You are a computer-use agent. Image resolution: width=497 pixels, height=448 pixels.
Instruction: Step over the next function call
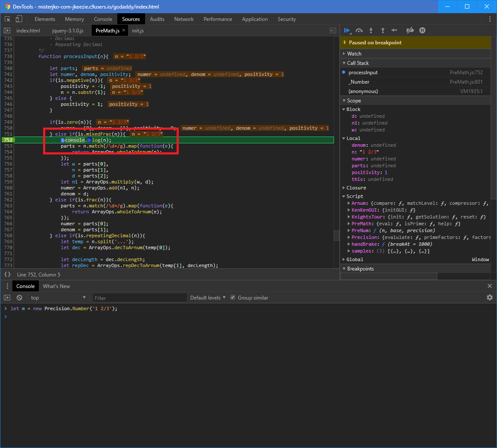point(359,30)
